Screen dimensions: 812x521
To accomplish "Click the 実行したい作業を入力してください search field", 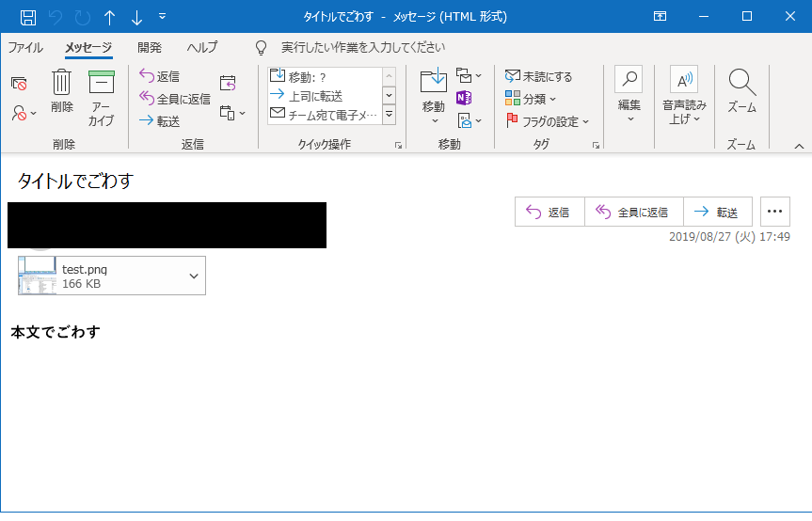I will (363, 48).
